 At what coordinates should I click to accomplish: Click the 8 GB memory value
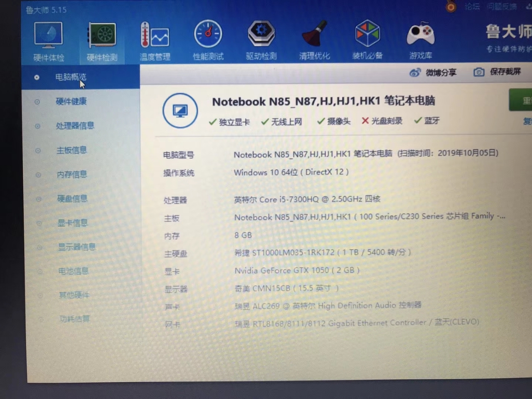(243, 235)
